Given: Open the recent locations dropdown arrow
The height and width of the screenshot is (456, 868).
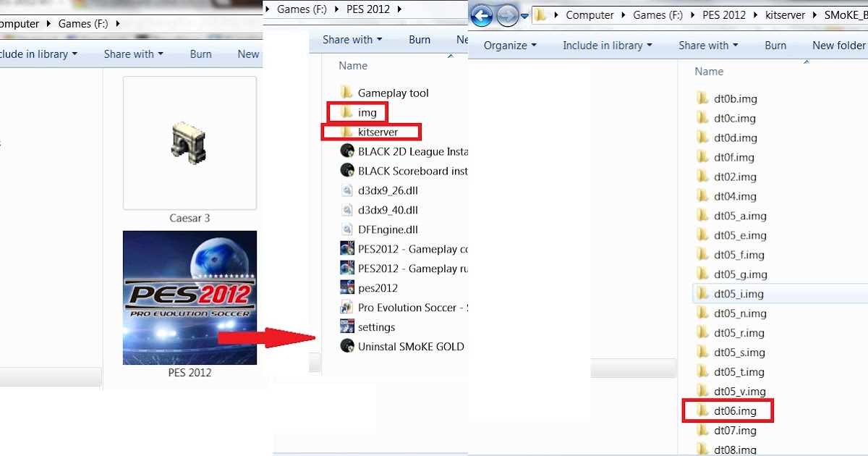Looking at the screenshot, I should [x=524, y=16].
